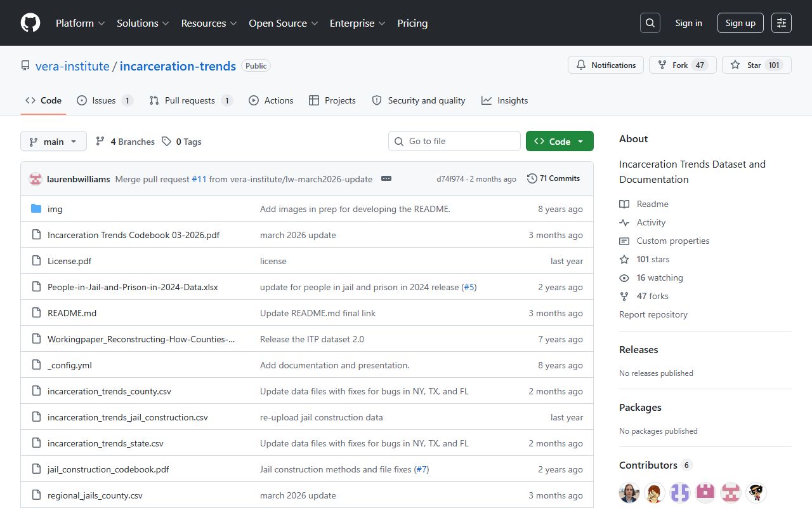Open the Insights tab

pos(504,100)
